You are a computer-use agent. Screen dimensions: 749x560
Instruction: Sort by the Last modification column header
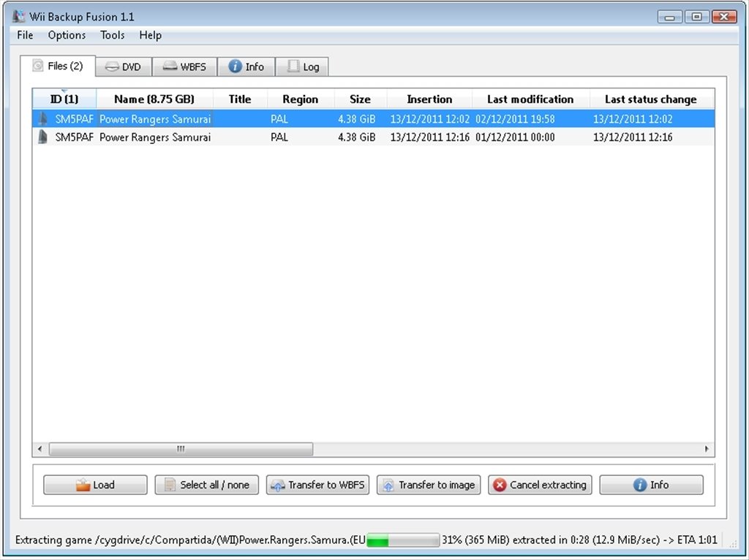point(531,99)
